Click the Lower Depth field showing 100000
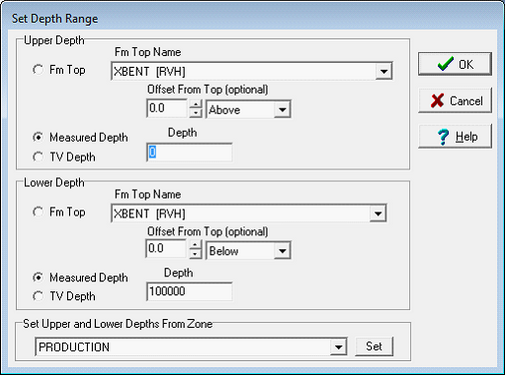The image size is (506, 376). click(189, 292)
